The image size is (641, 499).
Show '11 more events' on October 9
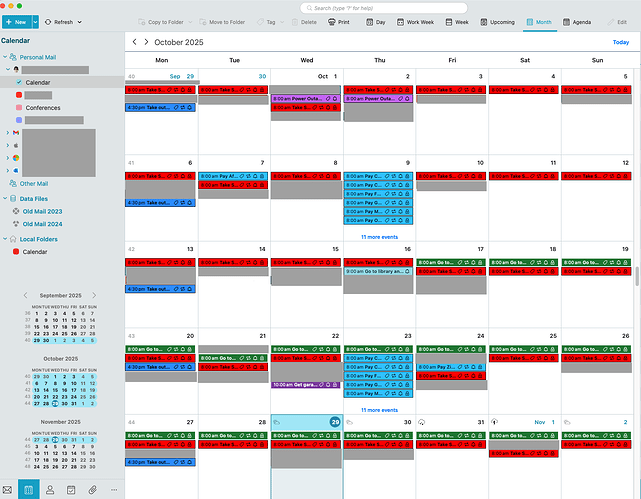tap(379, 237)
